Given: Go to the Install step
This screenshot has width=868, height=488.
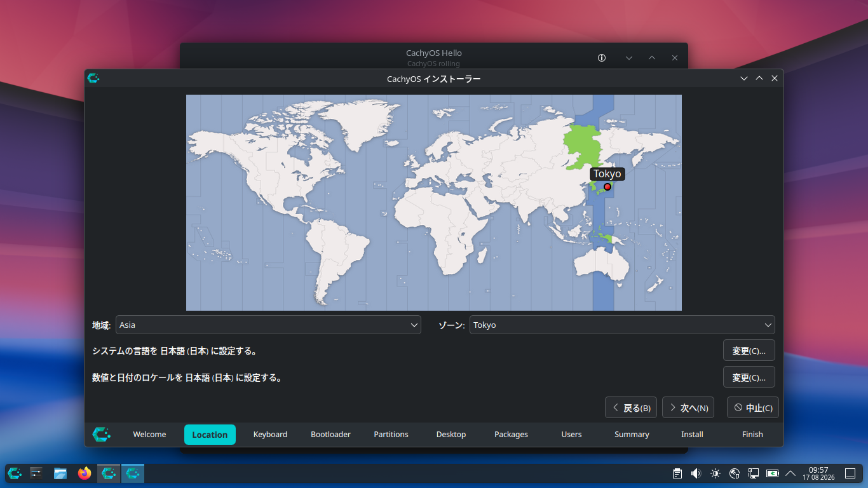Looking at the screenshot, I should tap(692, 435).
